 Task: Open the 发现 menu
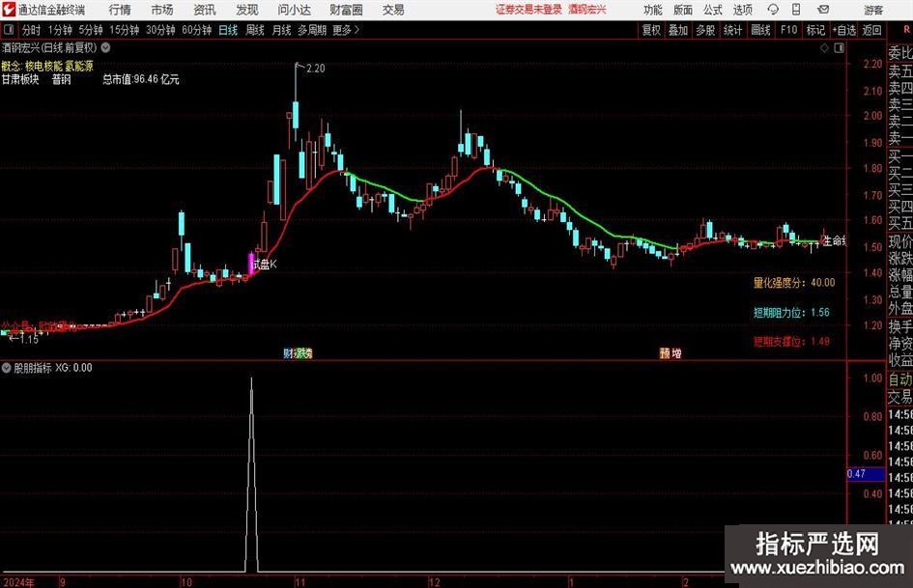[x=246, y=10]
